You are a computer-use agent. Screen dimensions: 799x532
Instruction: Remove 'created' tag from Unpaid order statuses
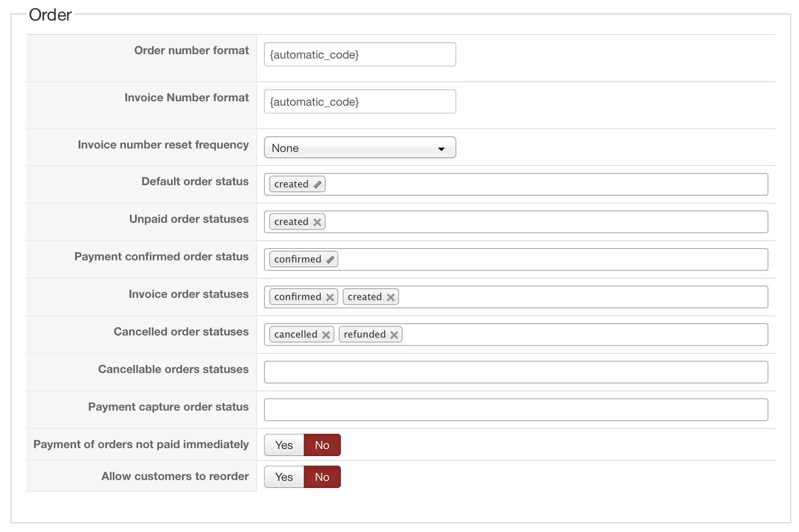317,222
